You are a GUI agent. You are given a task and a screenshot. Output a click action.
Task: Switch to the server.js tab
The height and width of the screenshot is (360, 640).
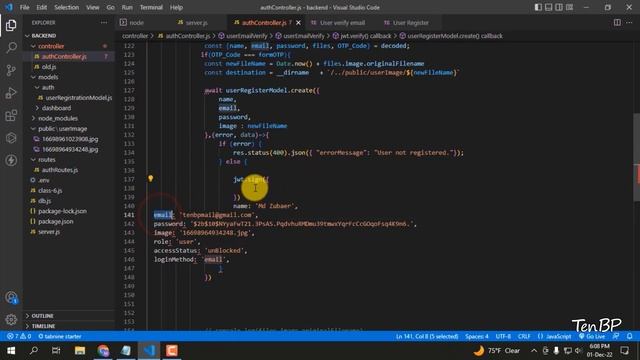pos(196,23)
